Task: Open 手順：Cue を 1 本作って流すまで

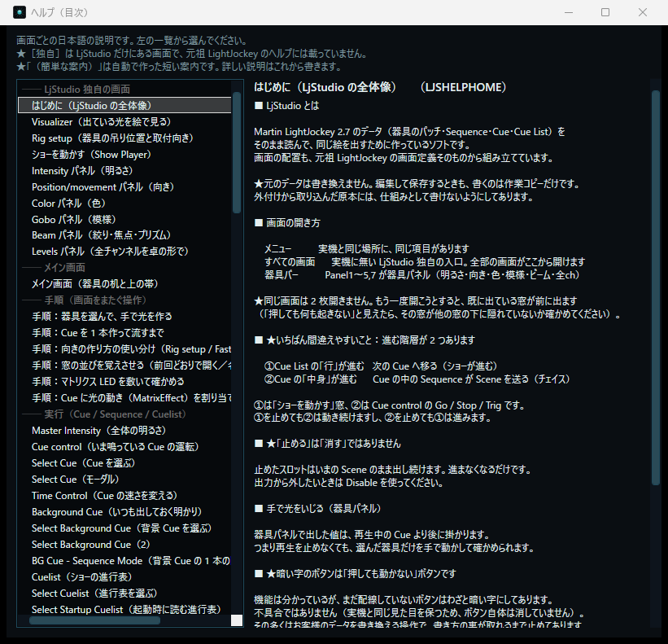Action: (124, 332)
